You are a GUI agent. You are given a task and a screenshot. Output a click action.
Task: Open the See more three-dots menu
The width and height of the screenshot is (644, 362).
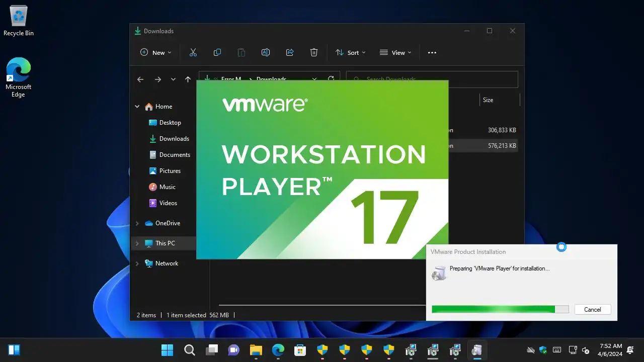pos(432,52)
